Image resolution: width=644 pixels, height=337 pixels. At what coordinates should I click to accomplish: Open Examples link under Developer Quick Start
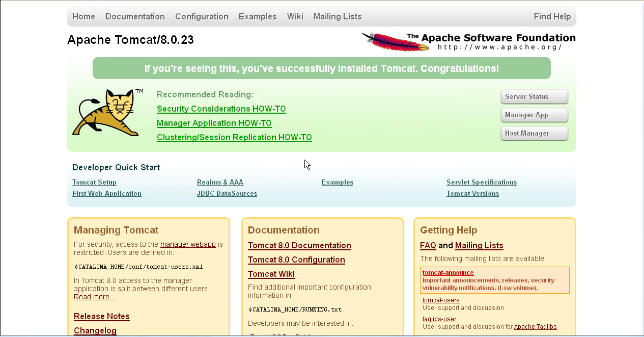[x=338, y=182]
